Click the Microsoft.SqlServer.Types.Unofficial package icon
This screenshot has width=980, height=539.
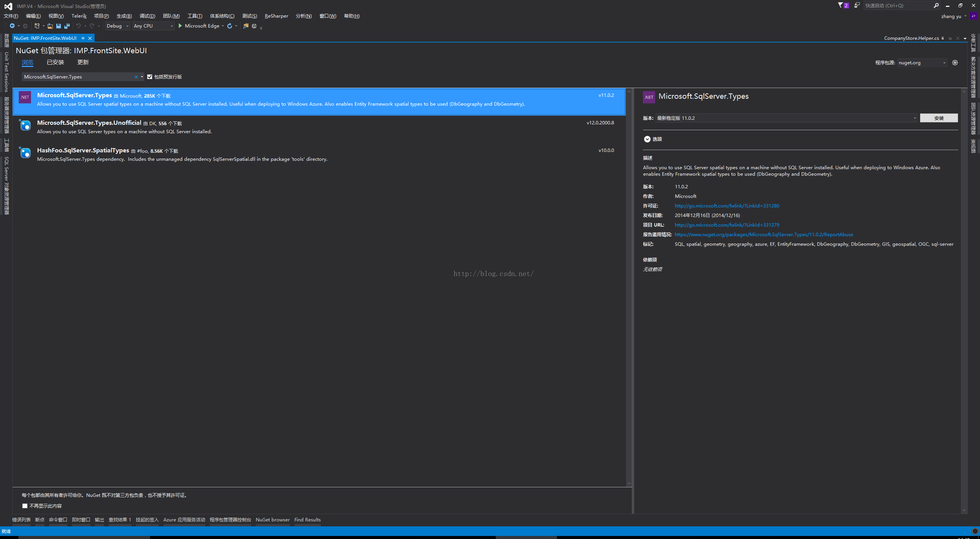point(25,125)
